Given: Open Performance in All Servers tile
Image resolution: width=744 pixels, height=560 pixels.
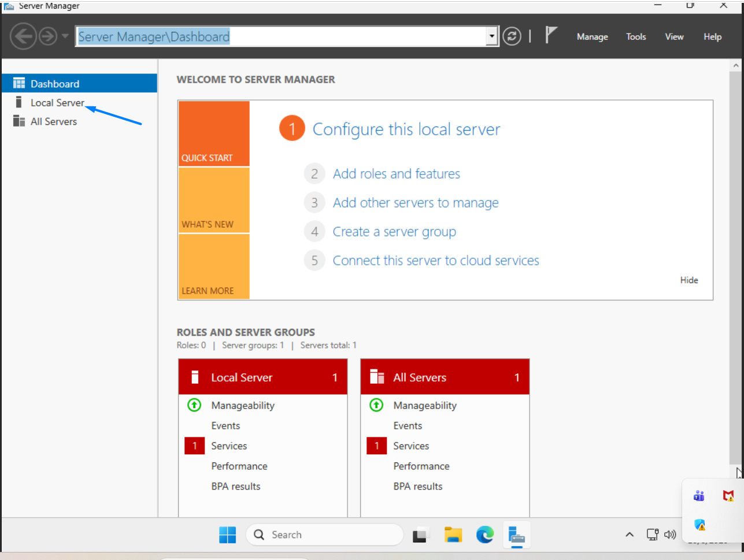Looking at the screenshot, I should click(421, 466).
